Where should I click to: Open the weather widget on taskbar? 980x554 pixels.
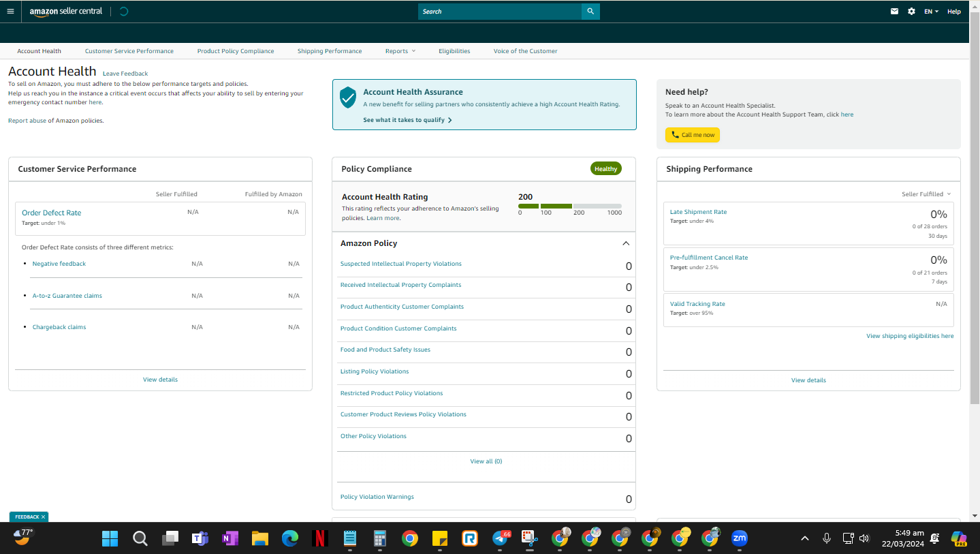click(x=24, y=537)
